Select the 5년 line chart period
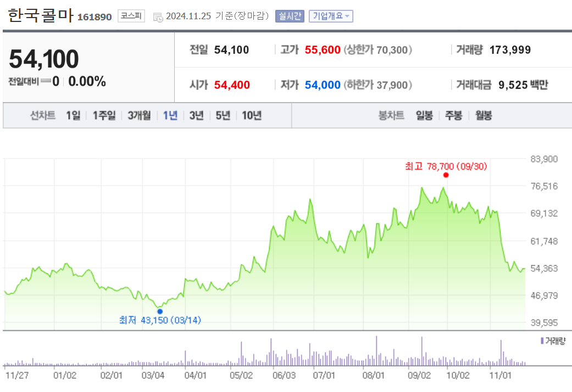Screen dimensions: 572x392 (223, 116)
